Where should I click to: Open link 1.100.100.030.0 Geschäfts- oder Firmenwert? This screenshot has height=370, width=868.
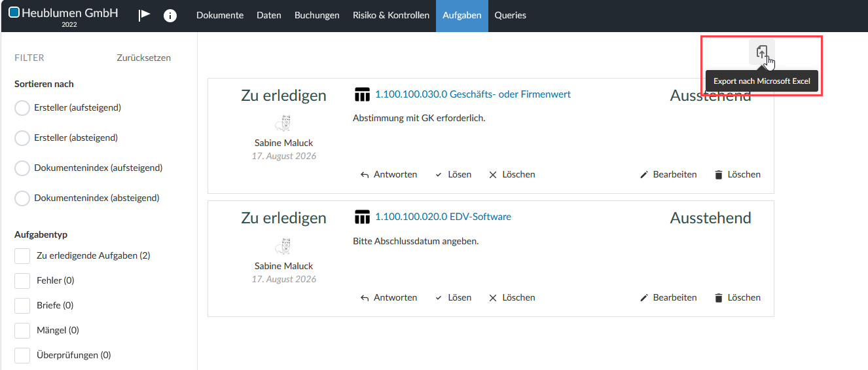[x=473, y=94]
